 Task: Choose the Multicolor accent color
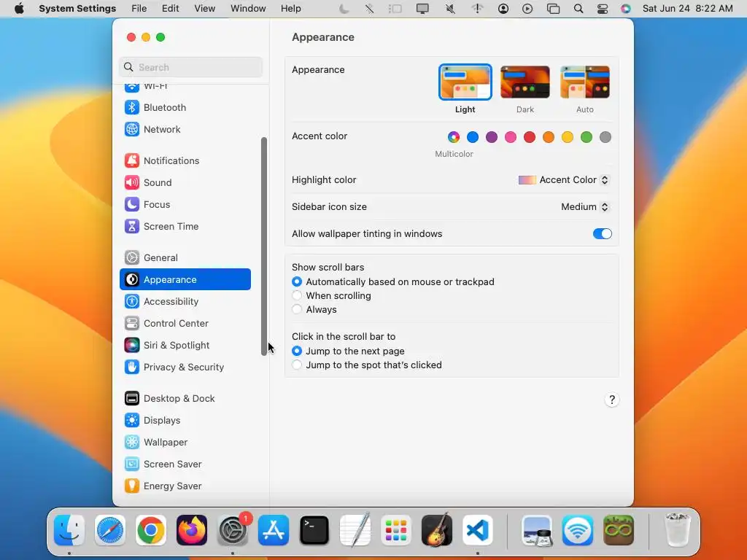pyautogui.click(x=454, y=138)
